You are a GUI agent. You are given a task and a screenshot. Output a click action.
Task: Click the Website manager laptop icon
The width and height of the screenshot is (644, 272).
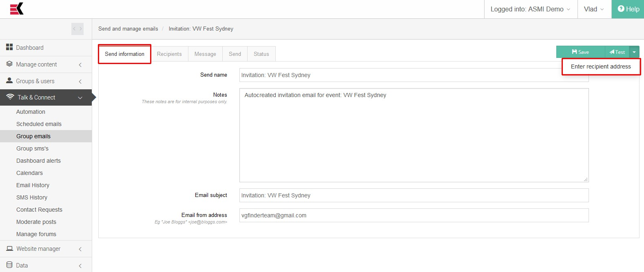tap(10, 248)
